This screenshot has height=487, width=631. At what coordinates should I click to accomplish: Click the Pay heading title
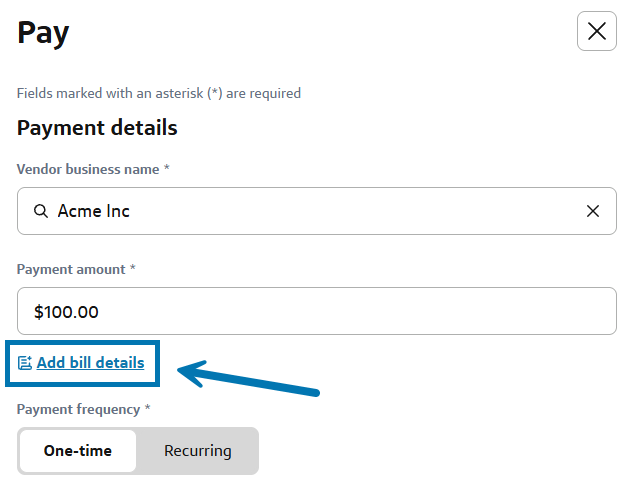tap(43, 33)
